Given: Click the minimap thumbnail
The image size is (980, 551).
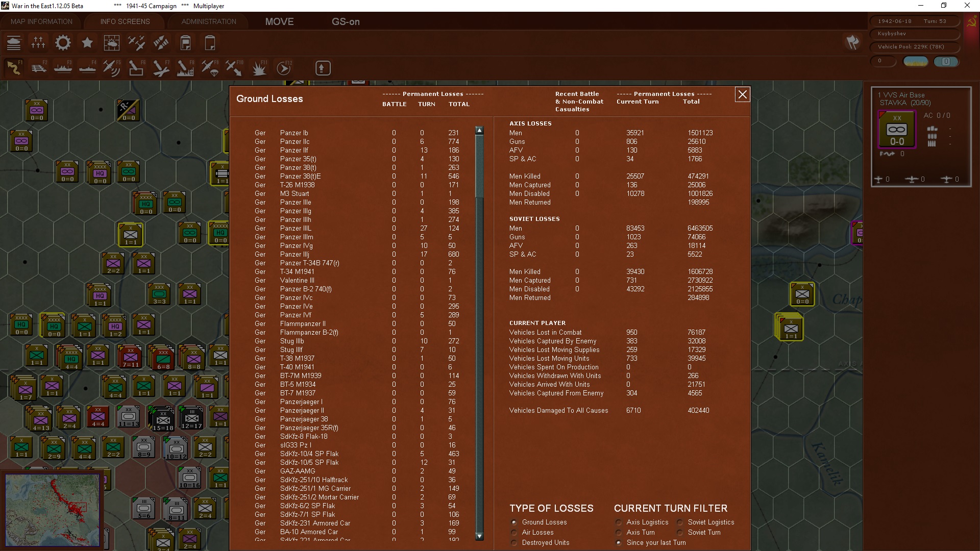Looking at the screenshot, I should pos(53,510).
